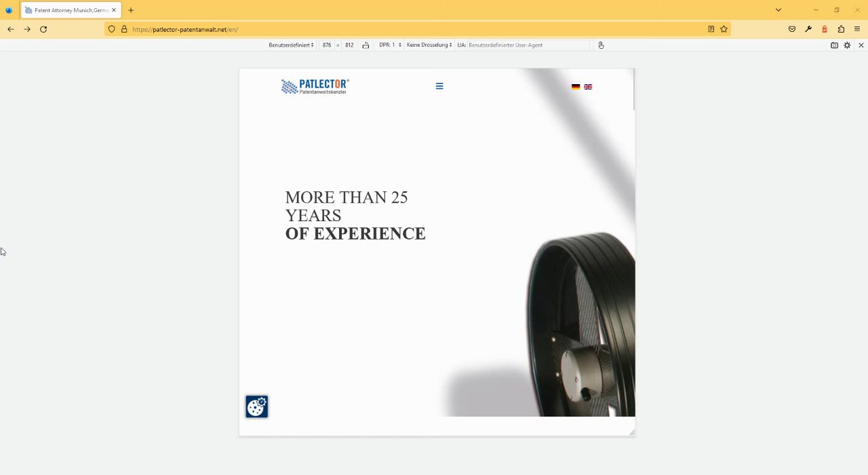Click the "MORE THAN 25" heading text
Image resolution: width=868 pixels, height=475 pixels.
[347, 197]
